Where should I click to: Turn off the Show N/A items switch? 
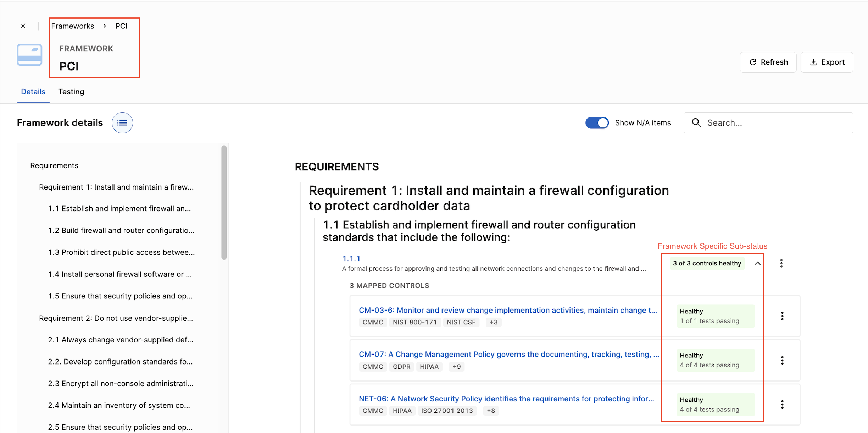point(597,123)
